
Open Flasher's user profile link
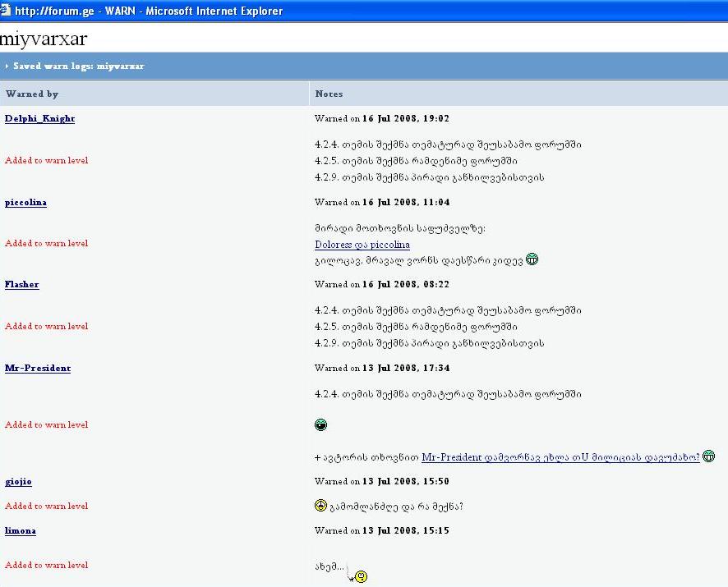22,284
